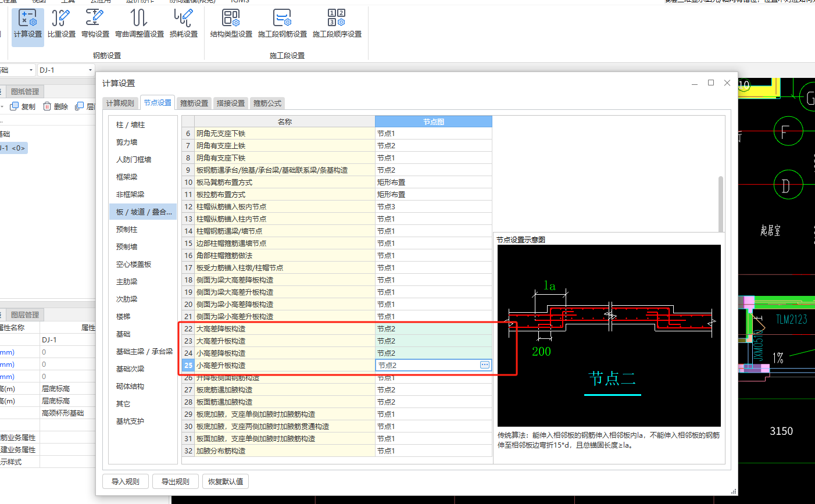Select 基础 category in dialog list
The image size is (815, 504).
click(142, 334)
